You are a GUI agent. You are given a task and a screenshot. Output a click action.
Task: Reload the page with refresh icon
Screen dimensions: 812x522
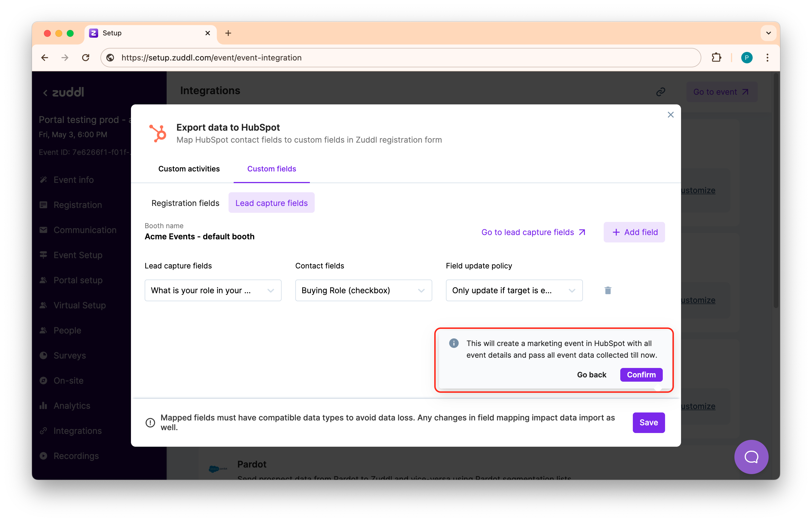click(86, 58)
